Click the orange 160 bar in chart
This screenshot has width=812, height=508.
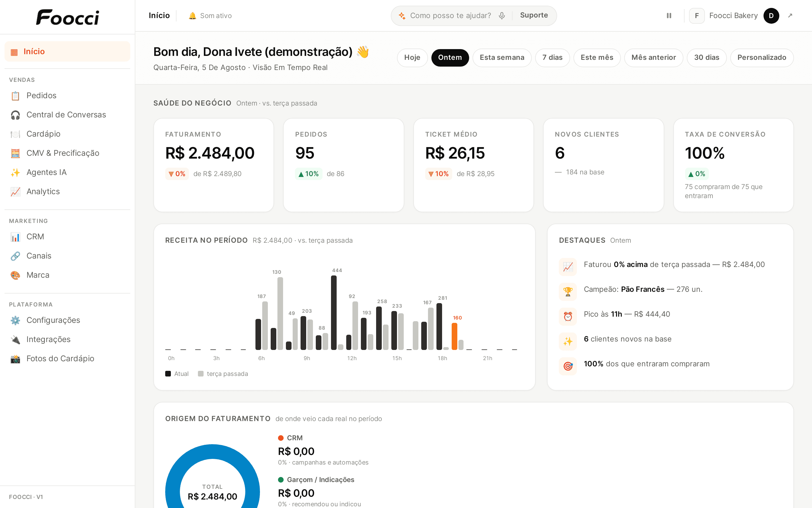(454, 336)
